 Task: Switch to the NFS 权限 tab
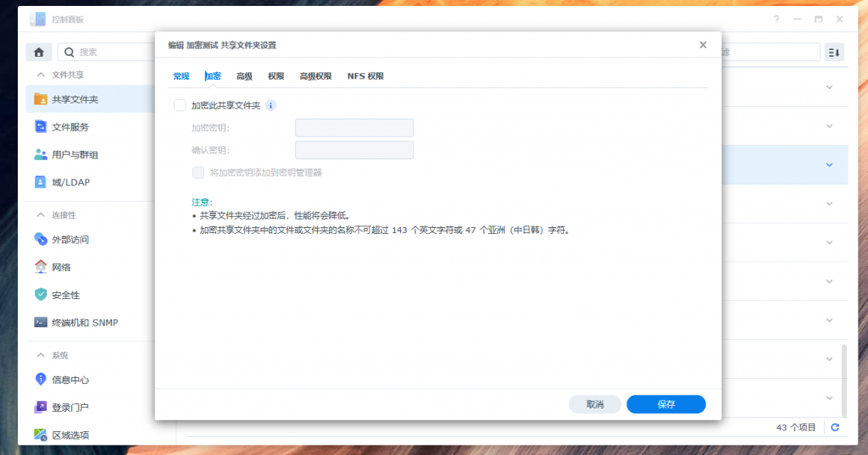pyautogui.click(x=365, y=76)
